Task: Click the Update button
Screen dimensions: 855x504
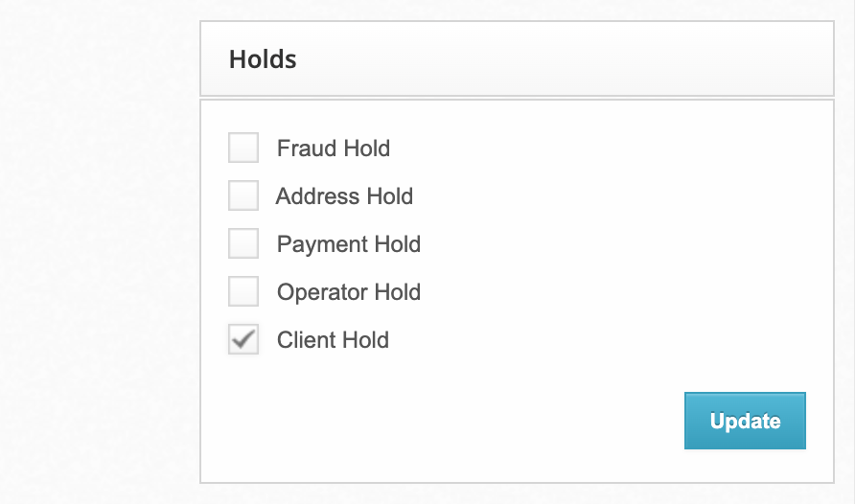Action: click(745, 421)
